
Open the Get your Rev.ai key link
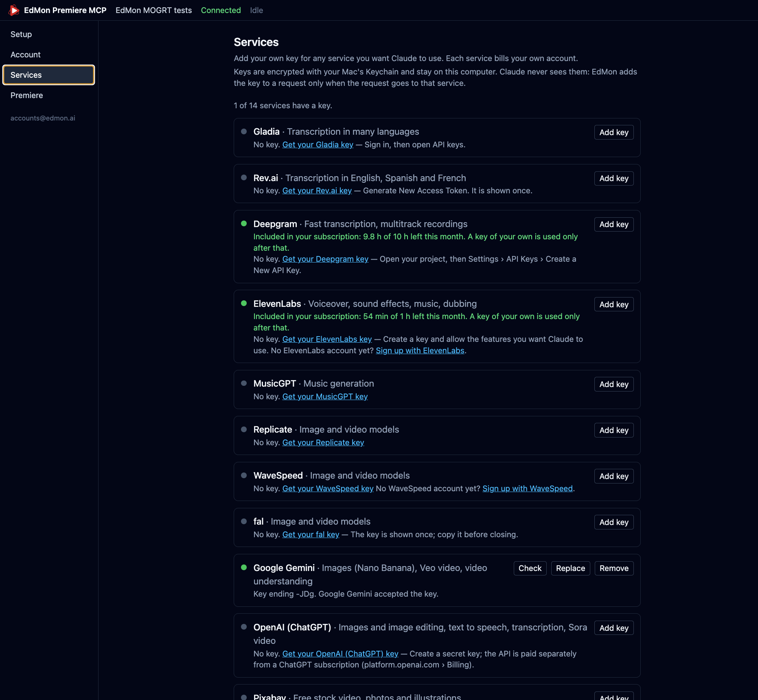click(x=317, y=190)
